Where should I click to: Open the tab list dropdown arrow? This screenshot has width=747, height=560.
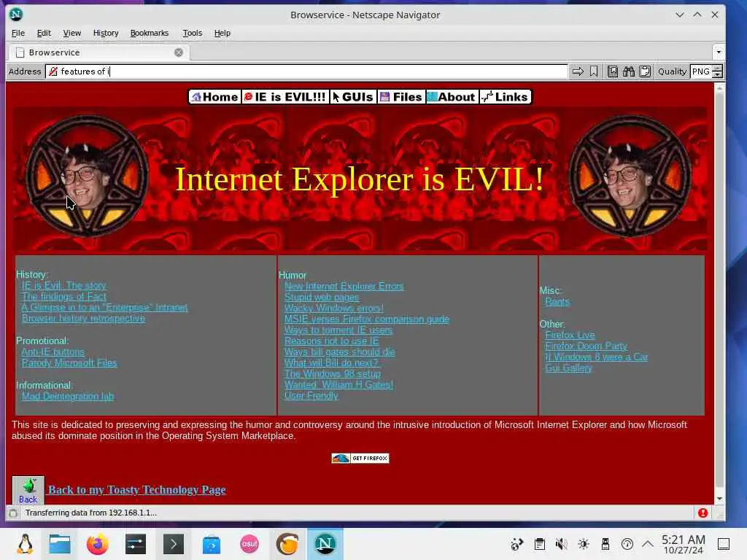click(x=719, y=52)
